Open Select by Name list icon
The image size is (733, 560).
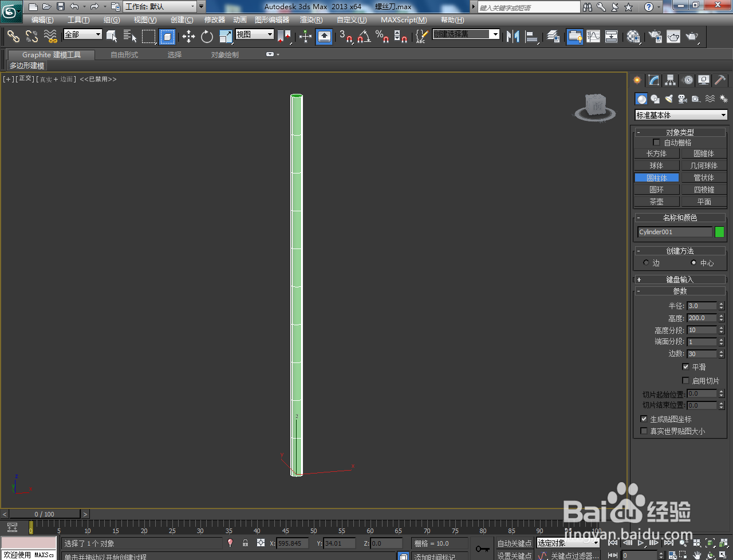pyautogui.click(x=130, y=37)
